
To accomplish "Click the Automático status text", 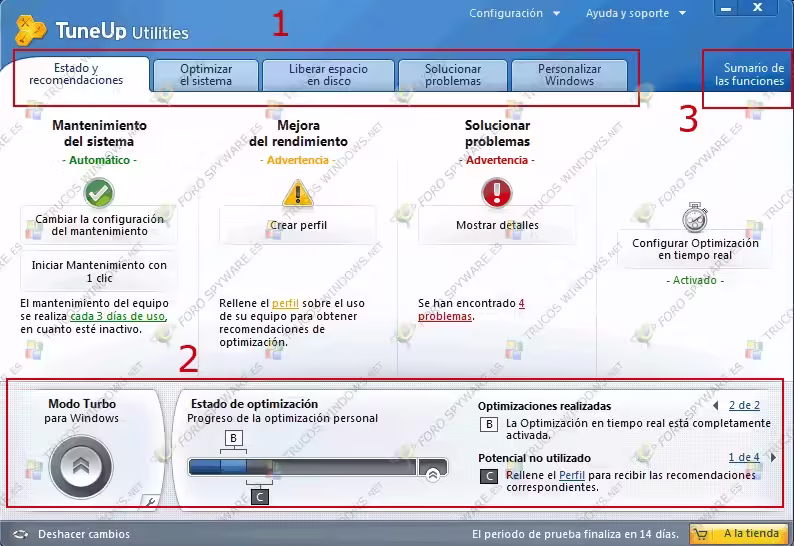I will 99,160.
